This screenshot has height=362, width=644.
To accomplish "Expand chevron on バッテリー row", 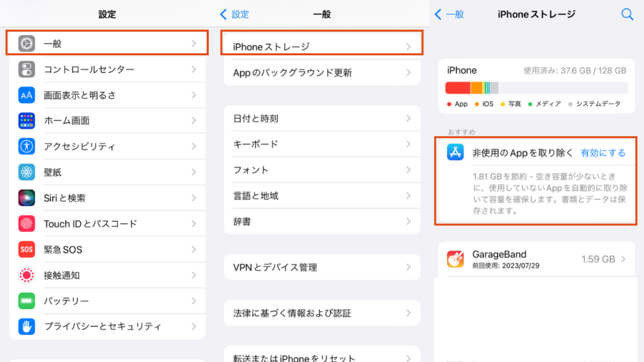I will click(x=194, y=301).
